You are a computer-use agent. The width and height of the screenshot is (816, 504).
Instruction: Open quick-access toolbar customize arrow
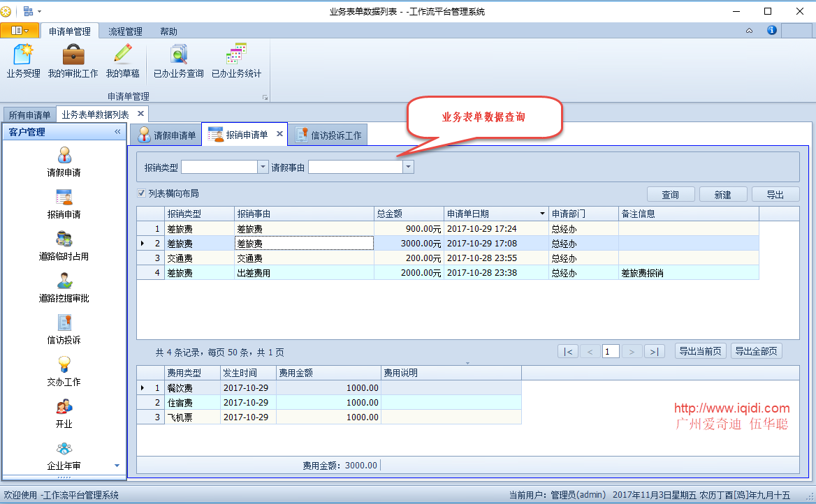[x=40, y=11]
